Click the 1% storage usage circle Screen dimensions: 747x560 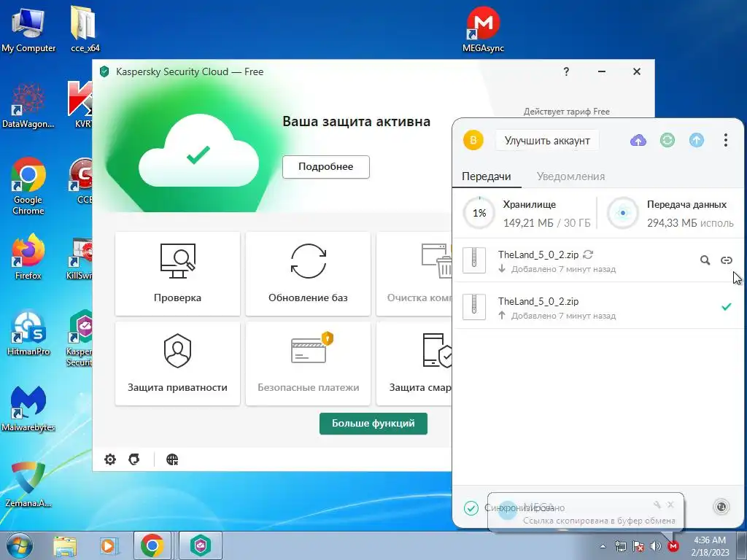[479, 213]
